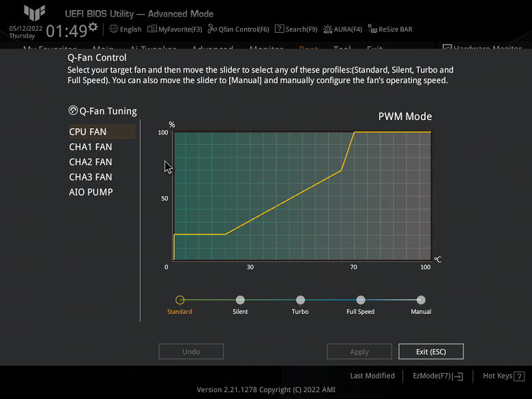Click the 05/12/2022 date text
This screenshot has width=532, height=399.
click(x=26, y=29)
